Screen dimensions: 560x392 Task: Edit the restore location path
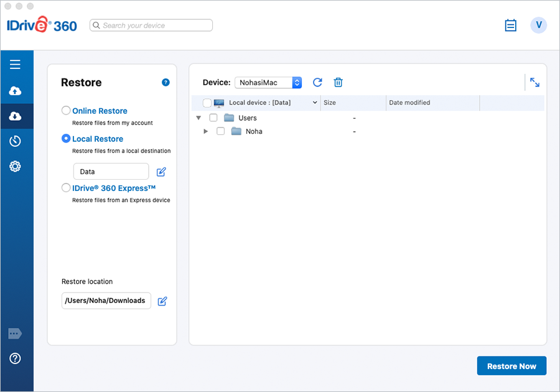[162, 301]
